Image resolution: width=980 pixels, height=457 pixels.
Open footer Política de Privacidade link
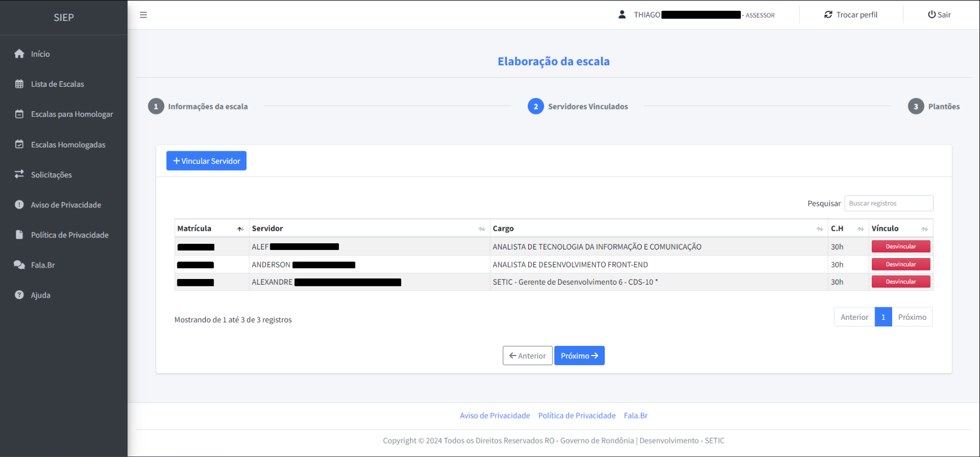(x=577, y=416)
